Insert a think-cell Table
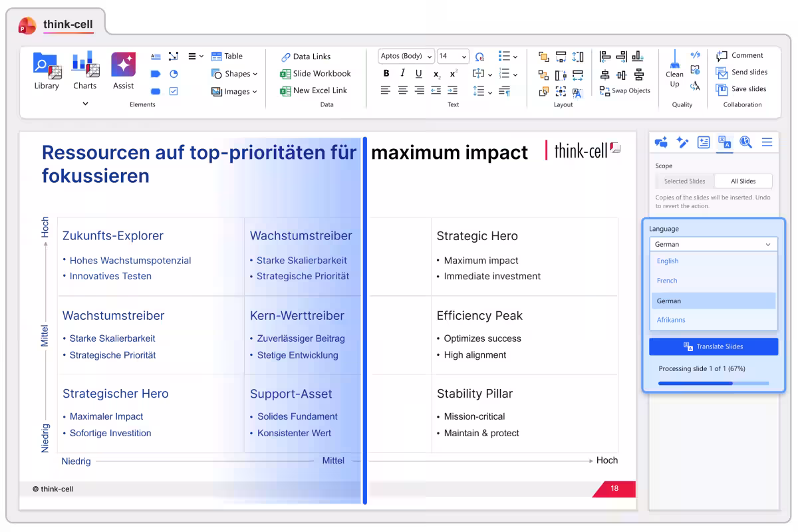The image size is (798, 532). click(227, 57)
